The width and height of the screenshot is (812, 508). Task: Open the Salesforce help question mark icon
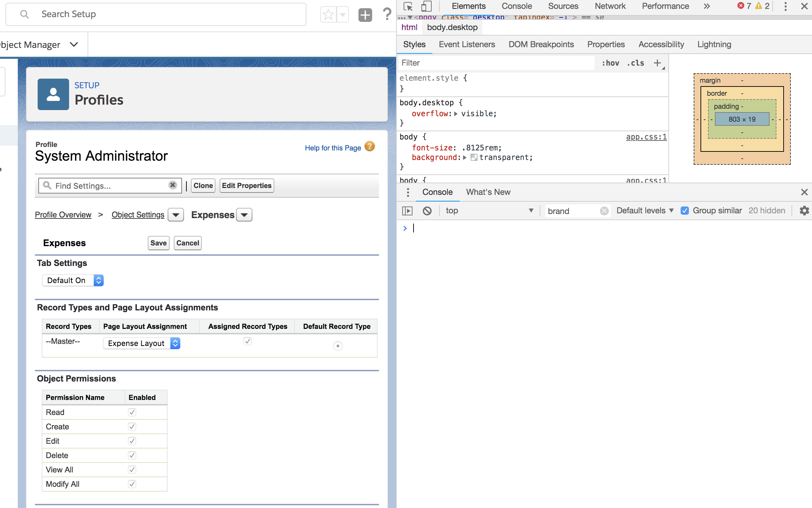point(387,14)
